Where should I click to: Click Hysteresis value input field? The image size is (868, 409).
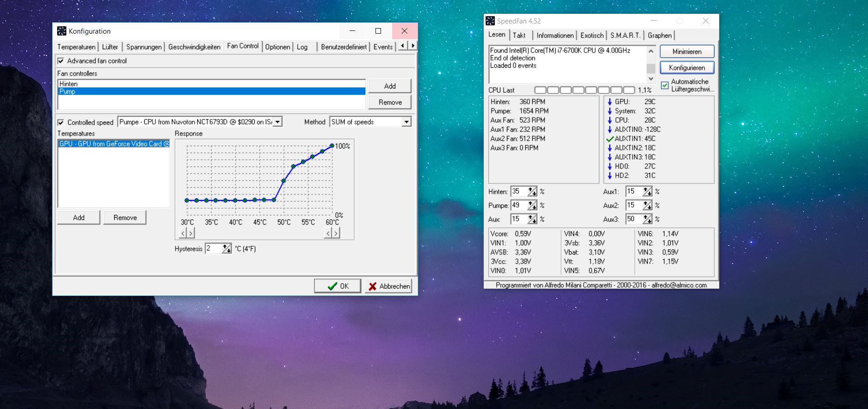click(213, 249)
